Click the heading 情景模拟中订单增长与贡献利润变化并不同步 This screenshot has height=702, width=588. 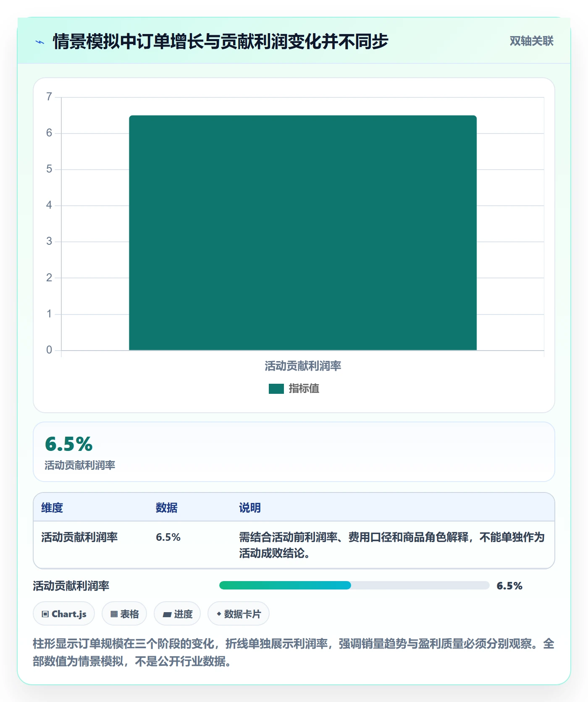click(220, 42)
